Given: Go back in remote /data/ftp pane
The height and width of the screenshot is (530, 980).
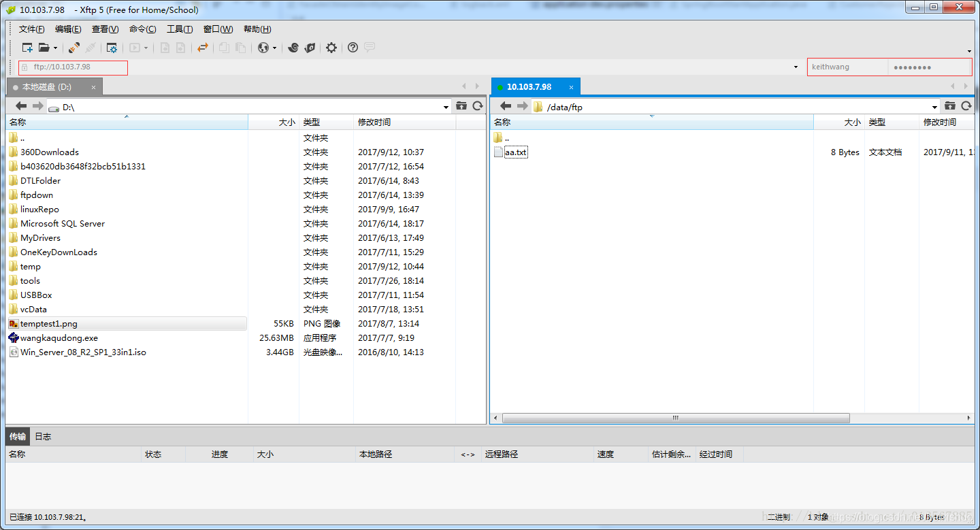Looking at the screenshot, I should pos(506,106).
